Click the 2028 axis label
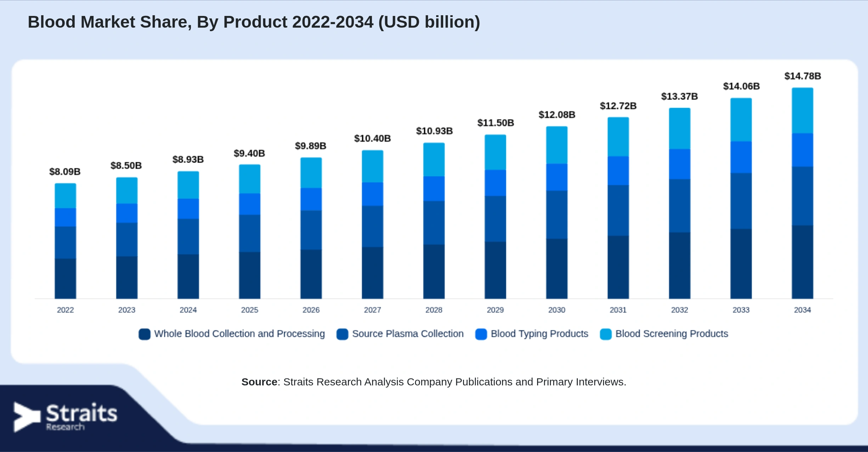This screenshot has height=452, width=868. (434, 310)
